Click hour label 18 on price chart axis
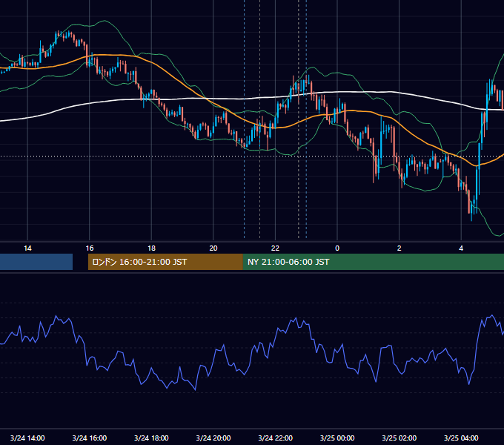This screenshot has height=445, width=504. pyautogui.click(x=151, y=248)
